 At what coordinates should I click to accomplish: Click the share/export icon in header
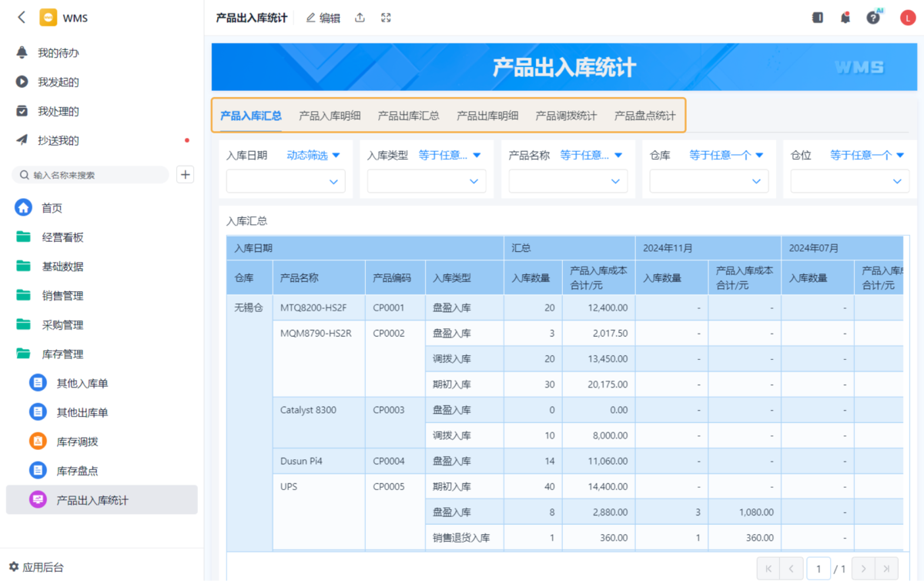pyautogui.click(x=360, y=18)
